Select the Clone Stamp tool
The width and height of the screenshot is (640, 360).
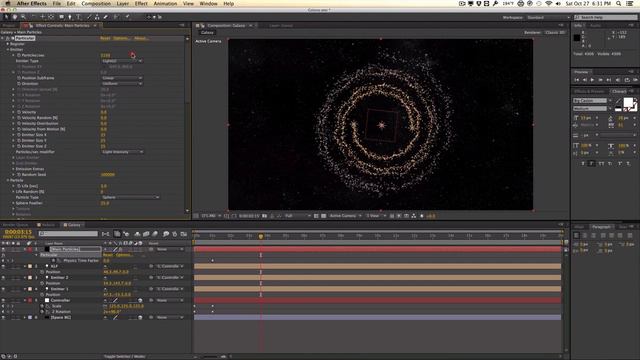(97, 17)
